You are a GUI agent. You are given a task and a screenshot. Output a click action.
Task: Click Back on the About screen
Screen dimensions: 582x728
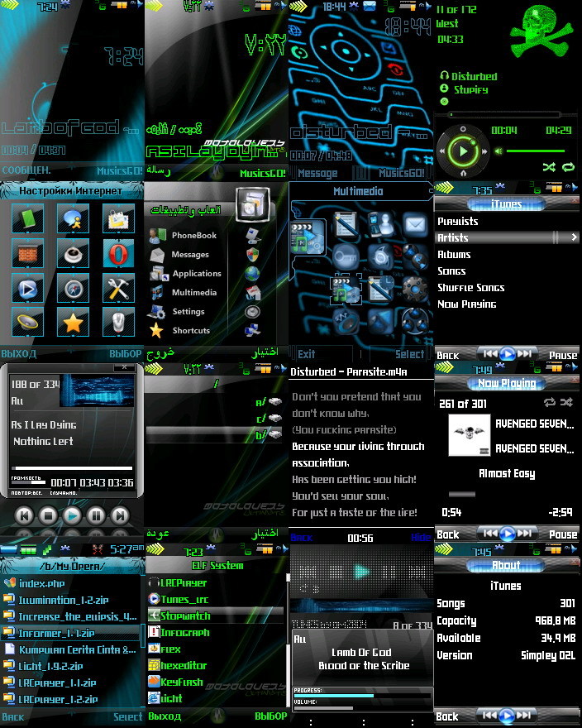(x=447, y=716)
